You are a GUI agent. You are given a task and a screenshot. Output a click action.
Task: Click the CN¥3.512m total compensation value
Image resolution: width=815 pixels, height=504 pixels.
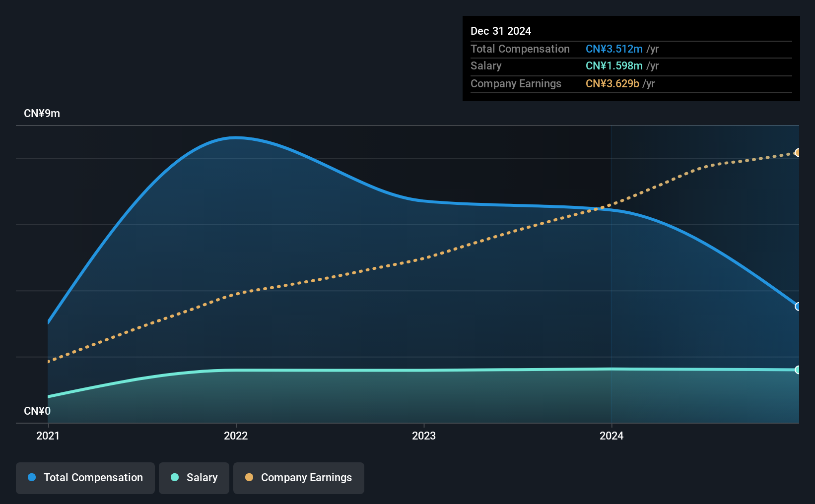(x=614, y=49)
